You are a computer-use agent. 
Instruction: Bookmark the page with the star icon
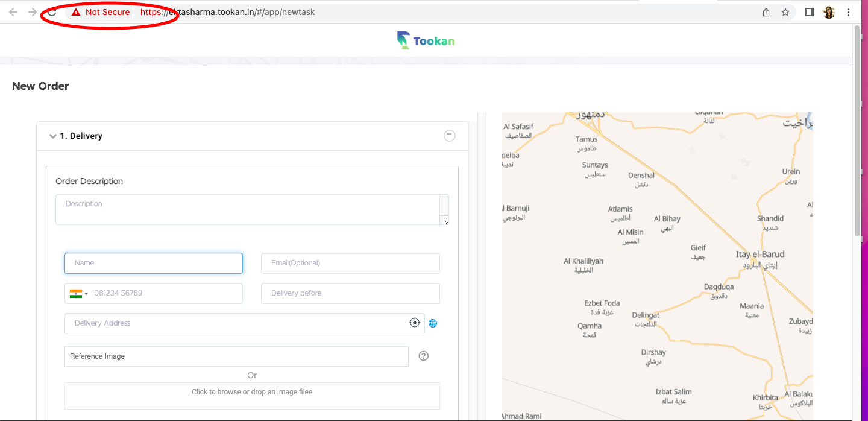pyautogui.click(x=785, y=12)
